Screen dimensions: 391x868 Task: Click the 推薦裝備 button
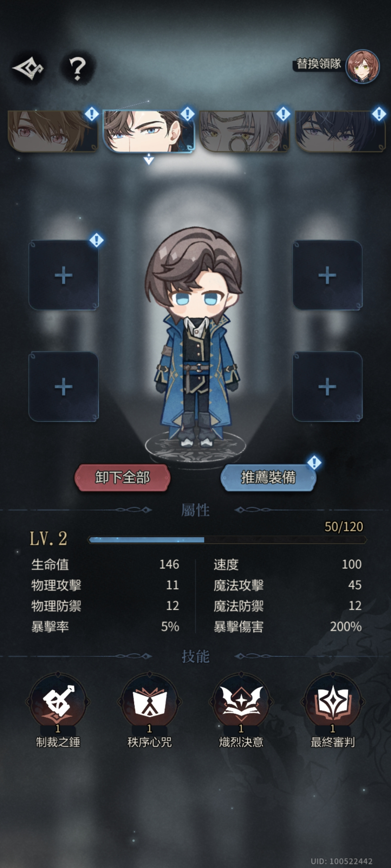tap(268, 477)
